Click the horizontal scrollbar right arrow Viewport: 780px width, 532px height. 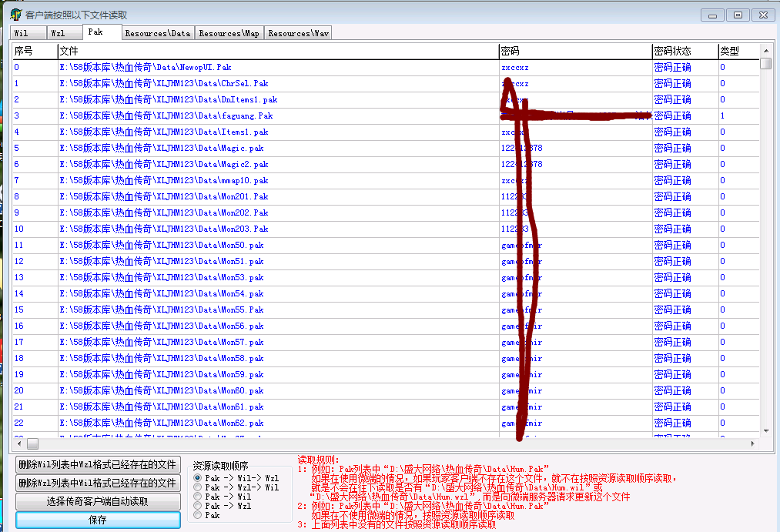(x=752, y=443)
